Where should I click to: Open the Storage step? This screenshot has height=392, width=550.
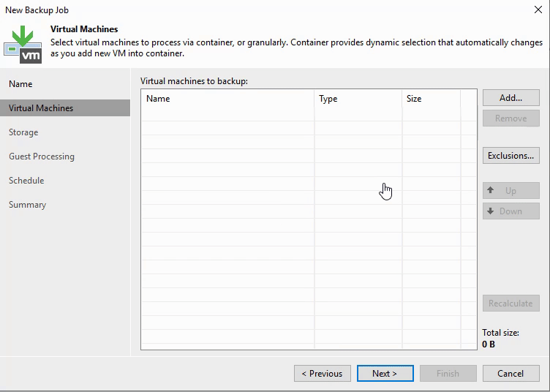tap(23, 132)
